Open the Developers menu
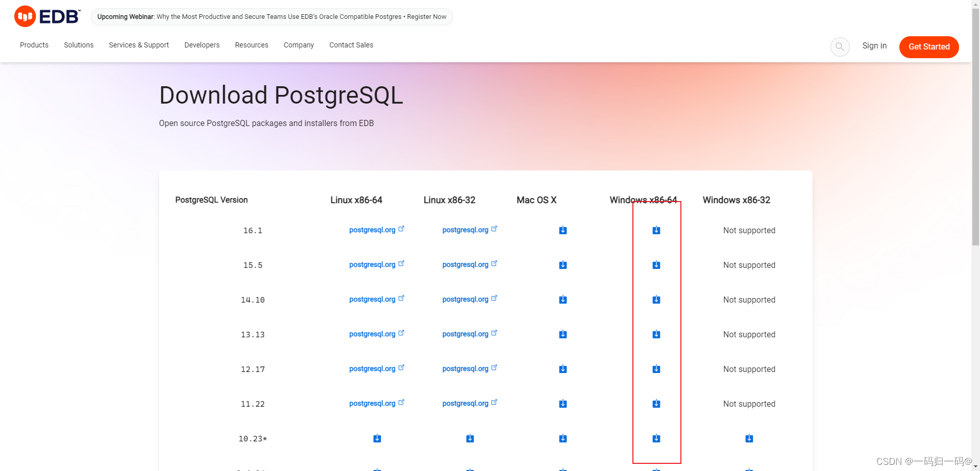This screenshot has height=471, width=980. (x=202, y=45)
